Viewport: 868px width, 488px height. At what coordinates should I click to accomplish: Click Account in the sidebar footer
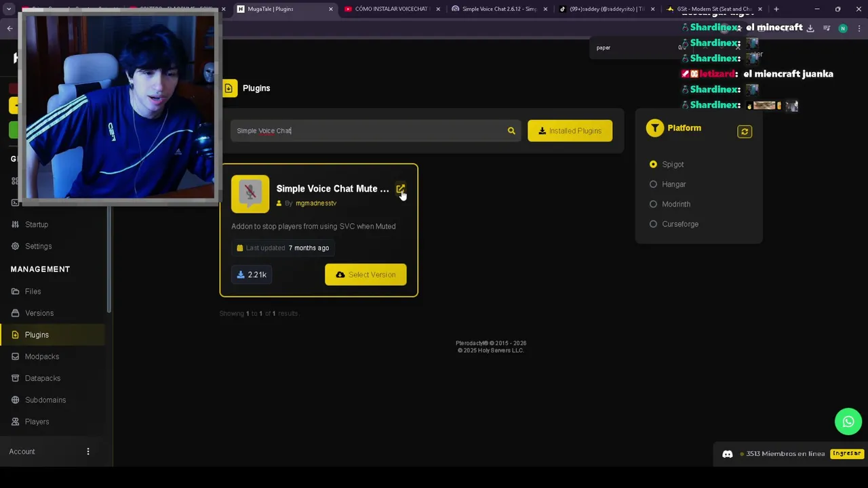tap(22, 451)
